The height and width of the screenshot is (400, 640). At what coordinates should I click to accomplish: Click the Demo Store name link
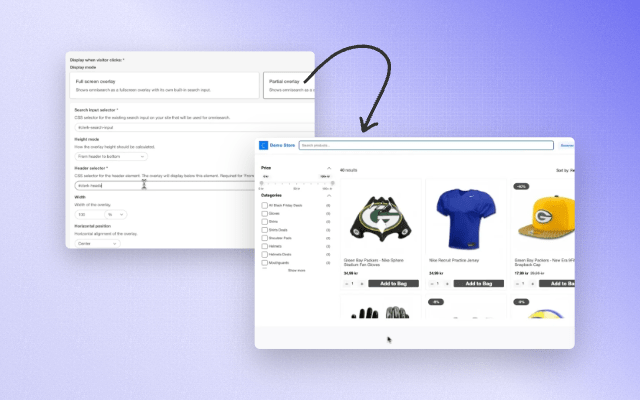pyautogui.click(x=282, y=145)
